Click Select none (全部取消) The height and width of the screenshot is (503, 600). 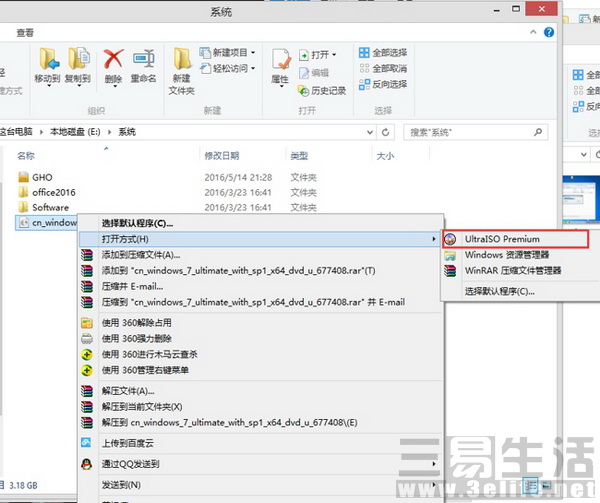(383, 68)
